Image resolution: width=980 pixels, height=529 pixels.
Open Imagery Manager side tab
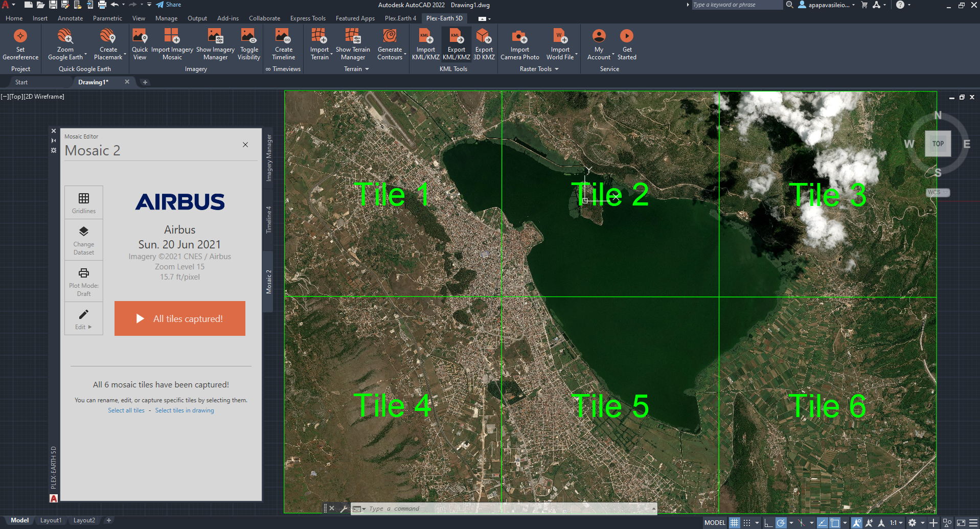[268, 158]
